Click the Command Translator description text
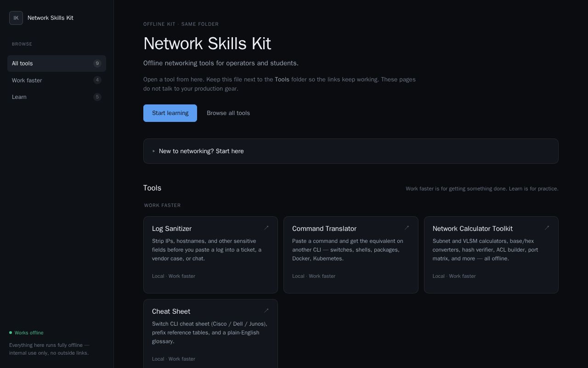Screen dimensions: 588x368 click(348, 250)
